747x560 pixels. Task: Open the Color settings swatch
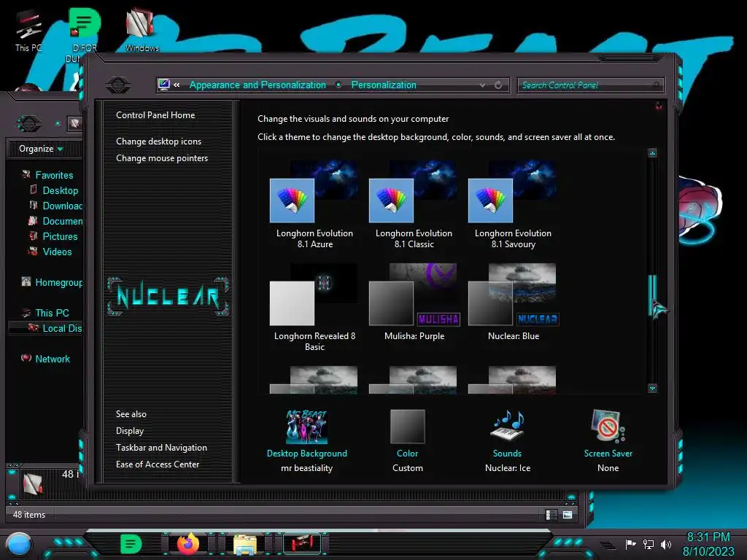(407, 427)
